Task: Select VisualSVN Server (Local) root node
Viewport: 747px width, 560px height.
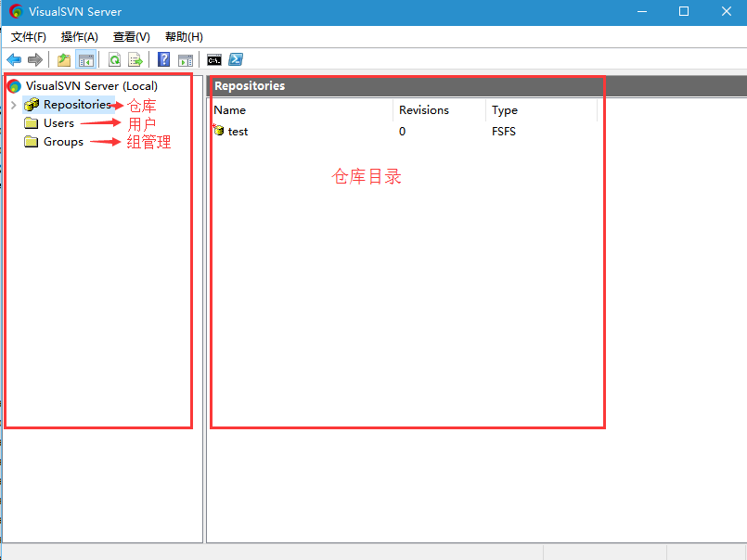Action: tap(92, 85)
